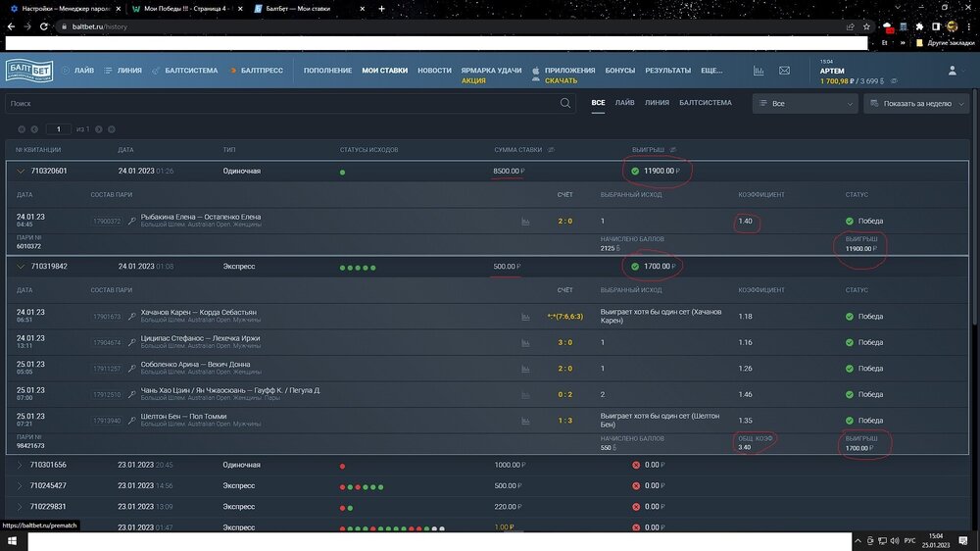Collapse express bet receipt 710319842
This screenshot has width=980, height=551.
tap(21, 266)
